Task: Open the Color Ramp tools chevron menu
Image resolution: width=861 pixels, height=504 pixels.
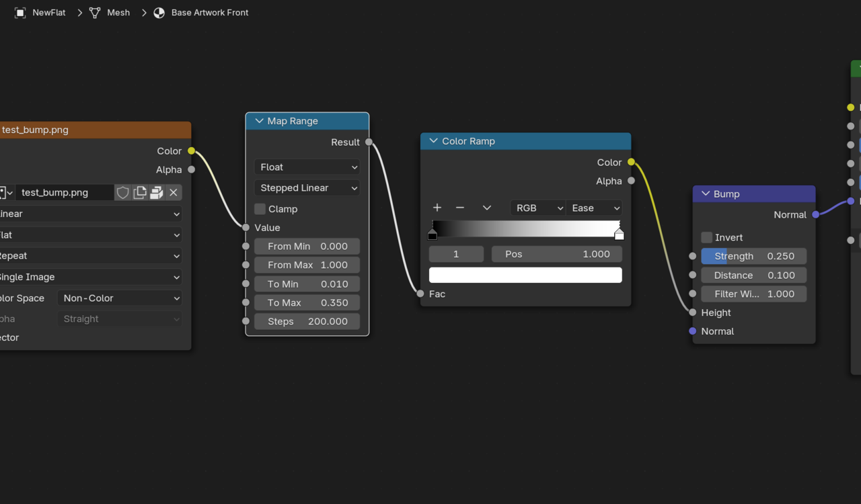Action: click(x=487, y=208)
